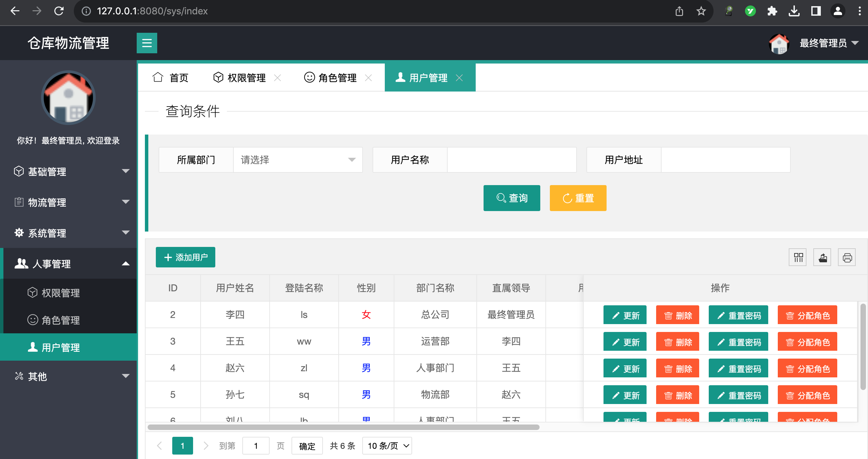Click the browser address bar URL
Viewport: 868px width, 459px height.
152,11
